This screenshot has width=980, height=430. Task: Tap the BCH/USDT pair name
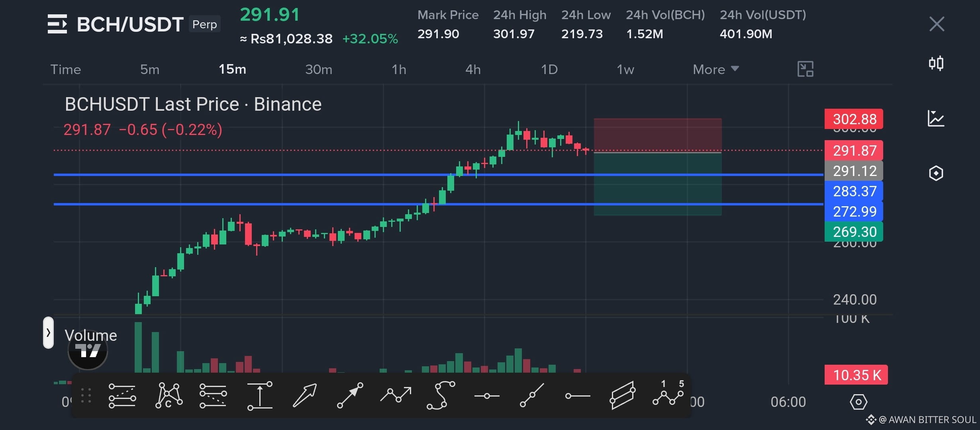[130, 24]
